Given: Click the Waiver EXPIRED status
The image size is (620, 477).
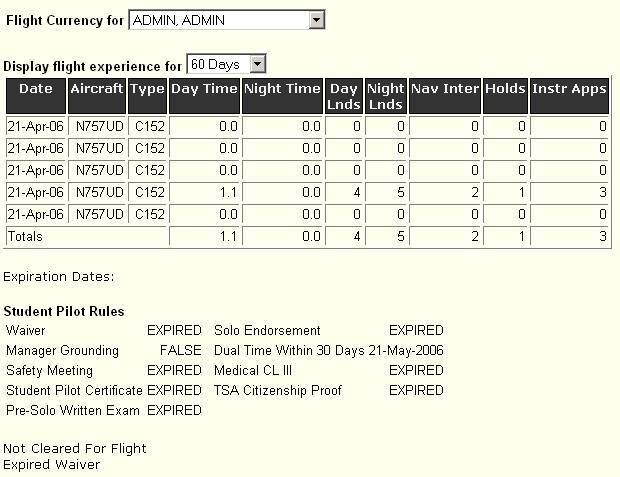Looking at the screenshot, I should [x=174, y=330].
